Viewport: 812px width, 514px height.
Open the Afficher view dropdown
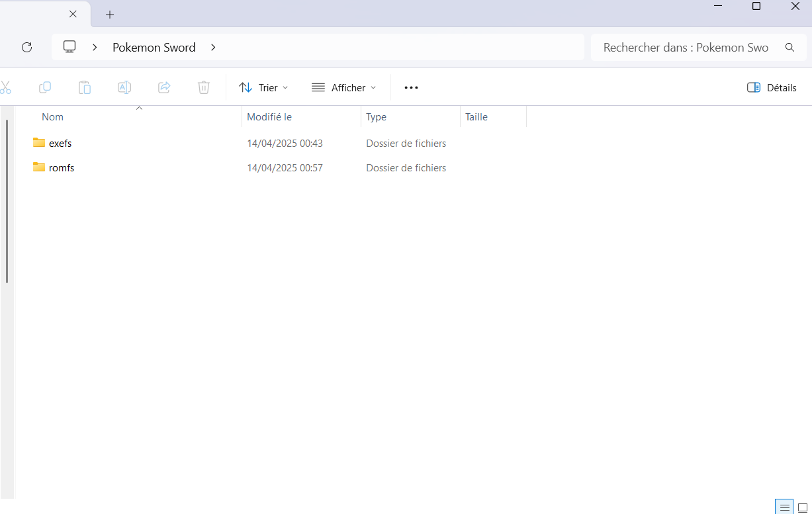(x=343, y=87)
